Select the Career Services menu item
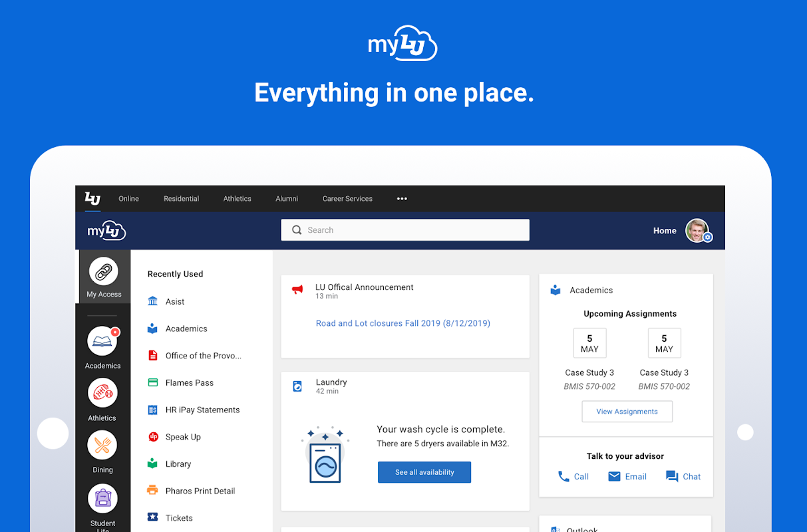The width and height of the screenshot is (807, 532). (x=347, y=198)
